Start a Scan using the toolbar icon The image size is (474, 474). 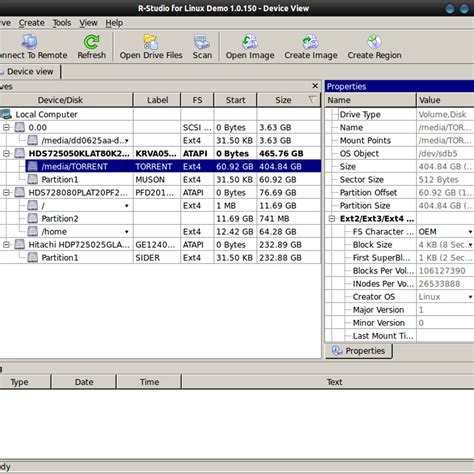(x=202, y=42)
